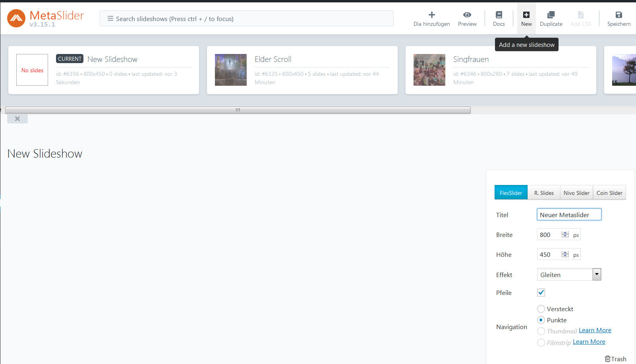Click the Breite width stepper arrows
636x364 pixels.
coord(565,235)
